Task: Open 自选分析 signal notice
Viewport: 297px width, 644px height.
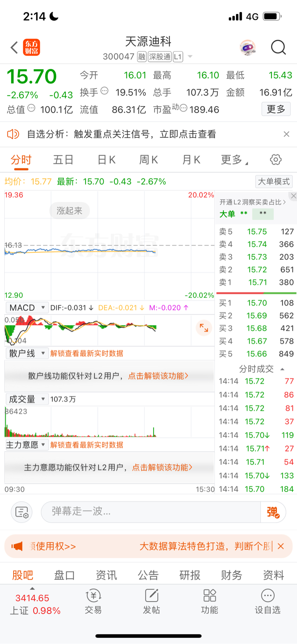Action: (121, 134)
